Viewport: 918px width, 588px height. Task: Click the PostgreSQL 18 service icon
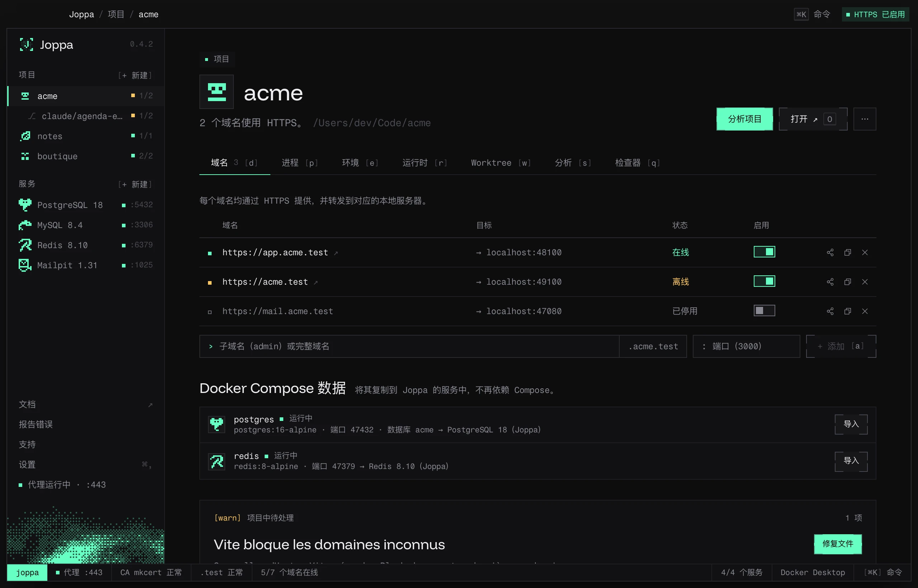[x=25, y=205]
